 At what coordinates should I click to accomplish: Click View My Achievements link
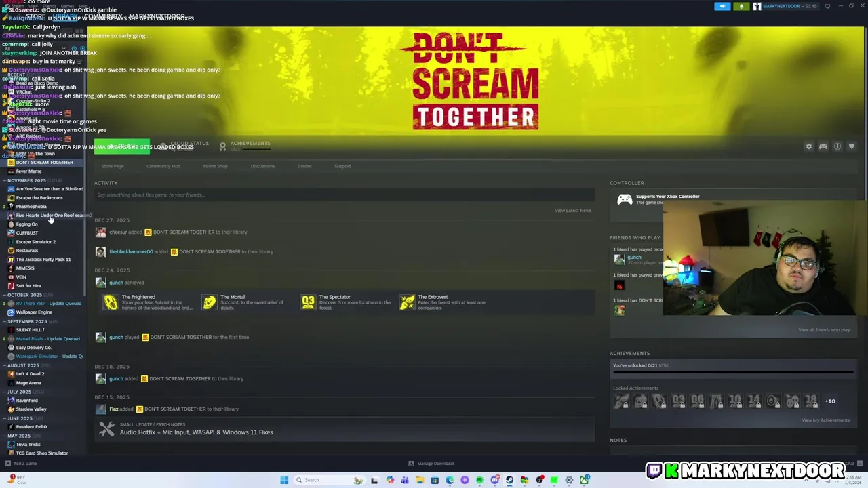tap(825, 420)
